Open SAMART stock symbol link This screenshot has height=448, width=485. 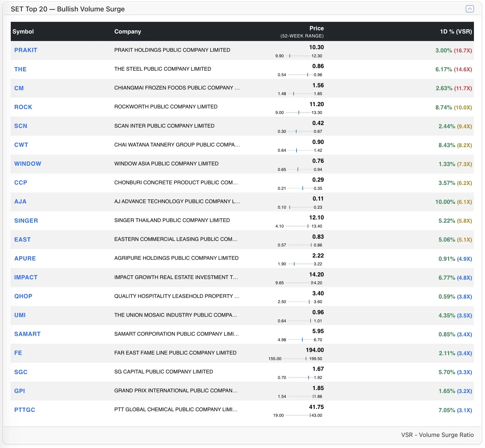[27, 334]
